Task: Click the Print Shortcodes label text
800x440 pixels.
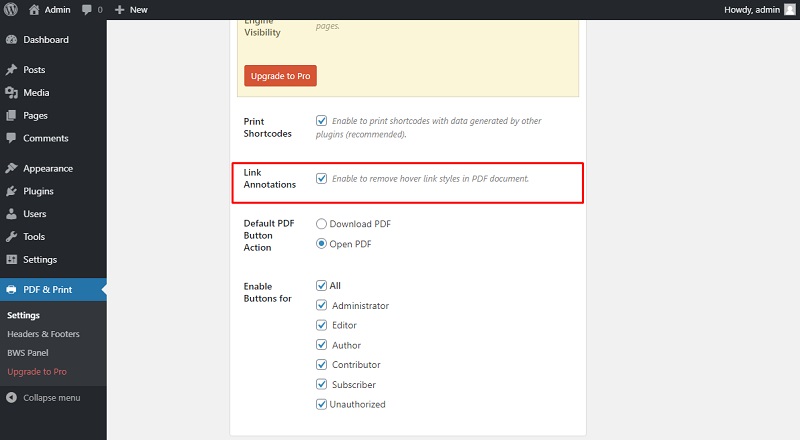Action: coord(267,127)
